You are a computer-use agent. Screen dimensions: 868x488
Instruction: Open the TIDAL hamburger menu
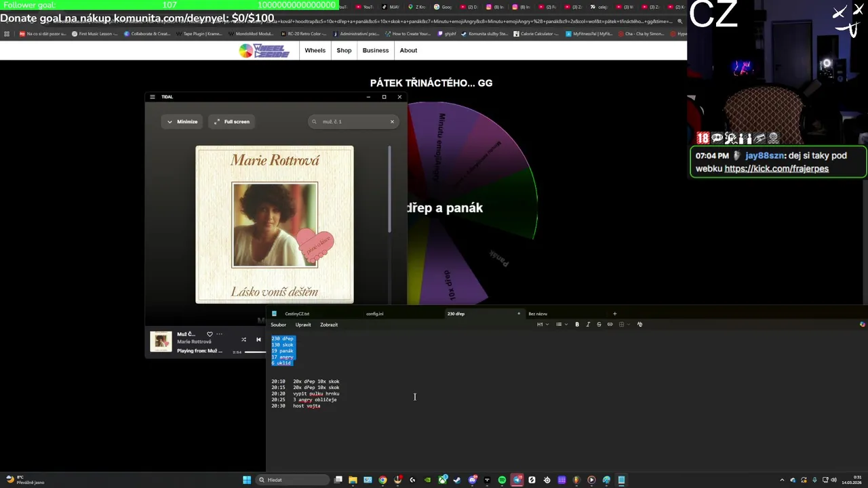[153, 97]
